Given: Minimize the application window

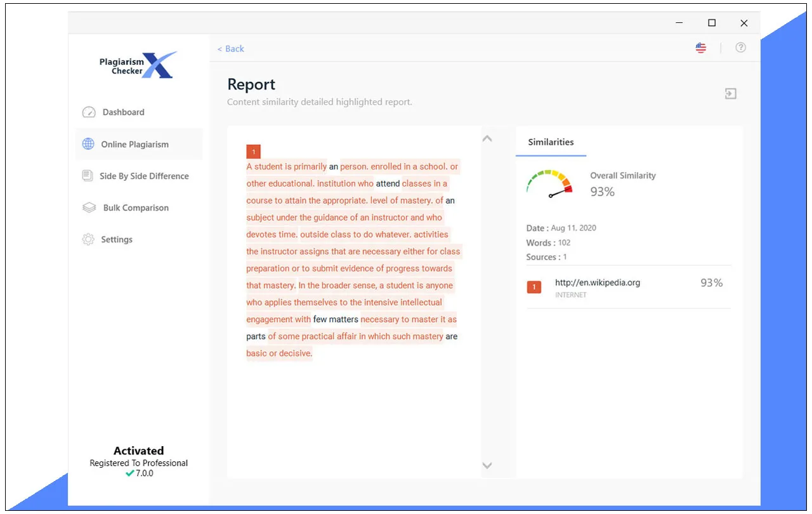Looking at the screenshot, I should [679, 23].
